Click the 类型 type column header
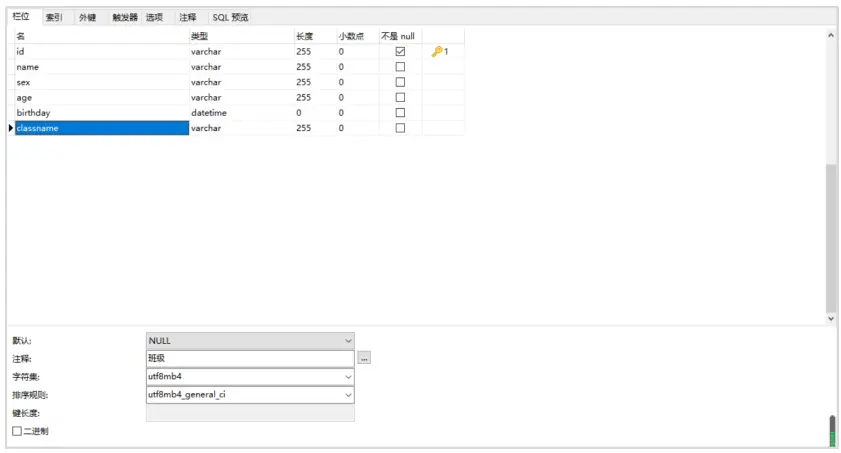 (x=241, y=36)
